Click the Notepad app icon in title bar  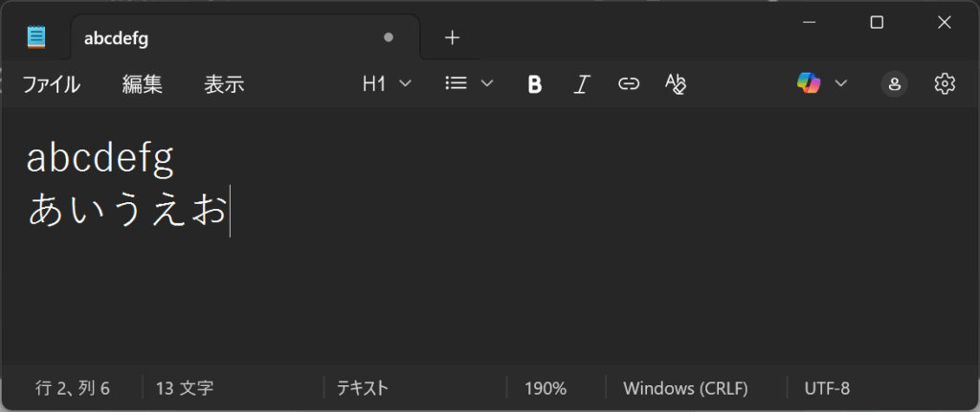point(36,37)
